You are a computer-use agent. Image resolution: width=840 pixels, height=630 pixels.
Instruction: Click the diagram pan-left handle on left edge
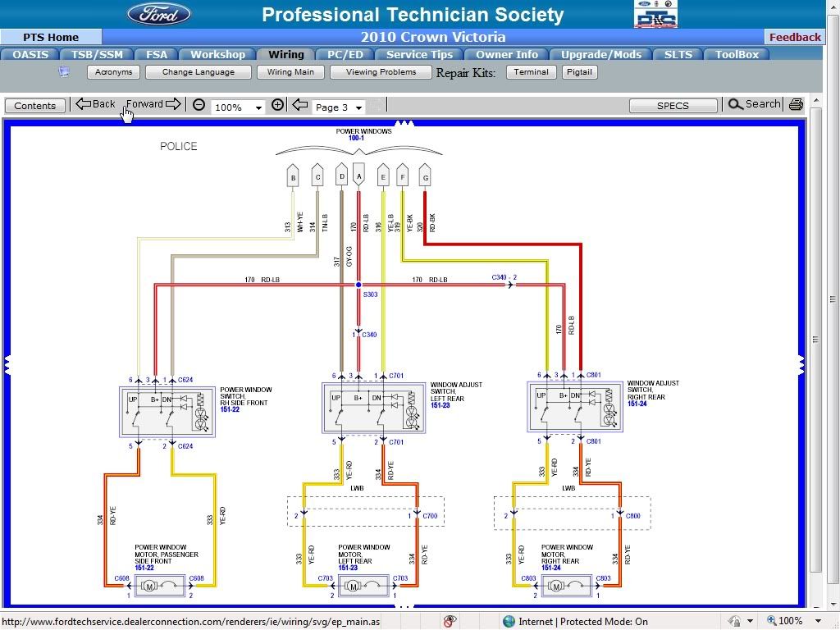pos(7,363)
